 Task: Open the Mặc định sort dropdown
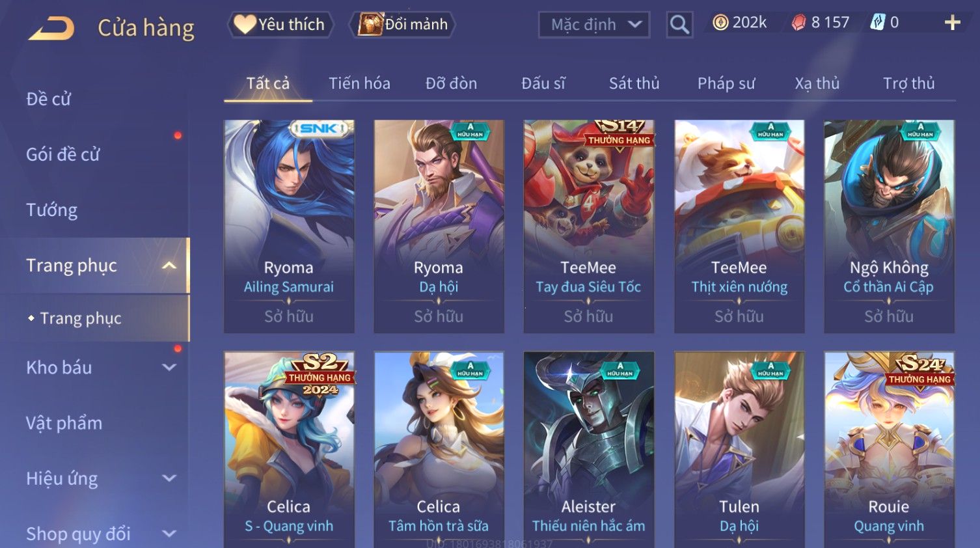point(594,25)
